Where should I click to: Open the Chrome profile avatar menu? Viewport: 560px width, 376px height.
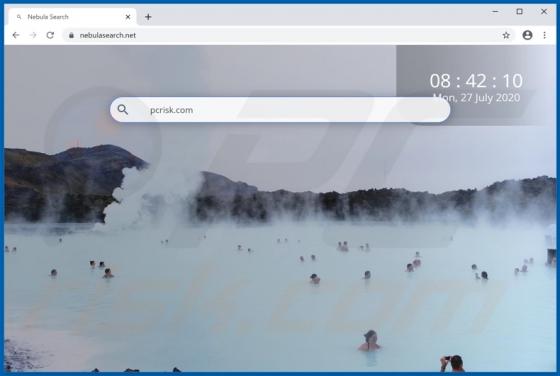(x=528, y=35)
